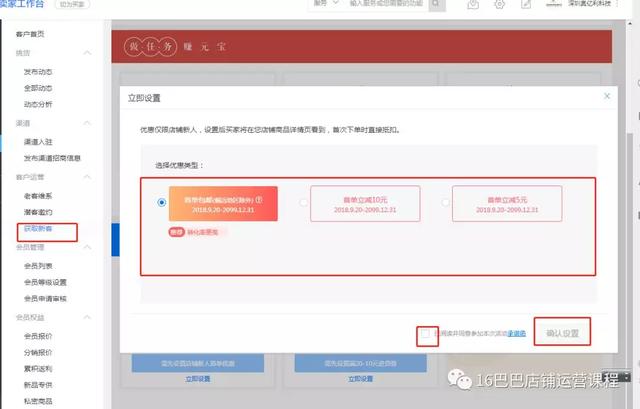Open 获取新客 in the sidebar

point(37,229)
